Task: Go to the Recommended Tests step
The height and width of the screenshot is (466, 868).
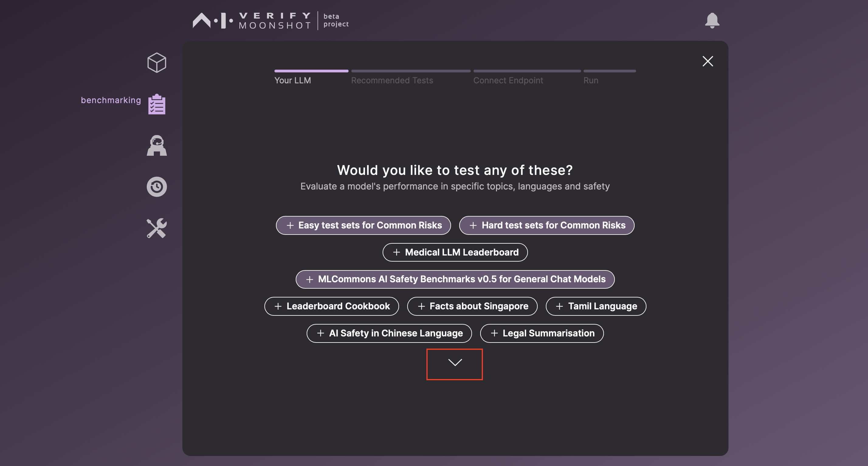Action: click(392, 80)
